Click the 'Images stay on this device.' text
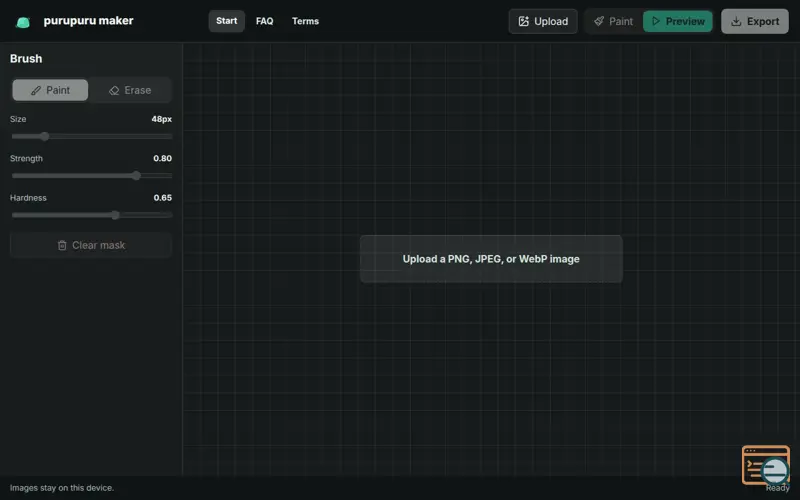 click(x=62, y=488)
